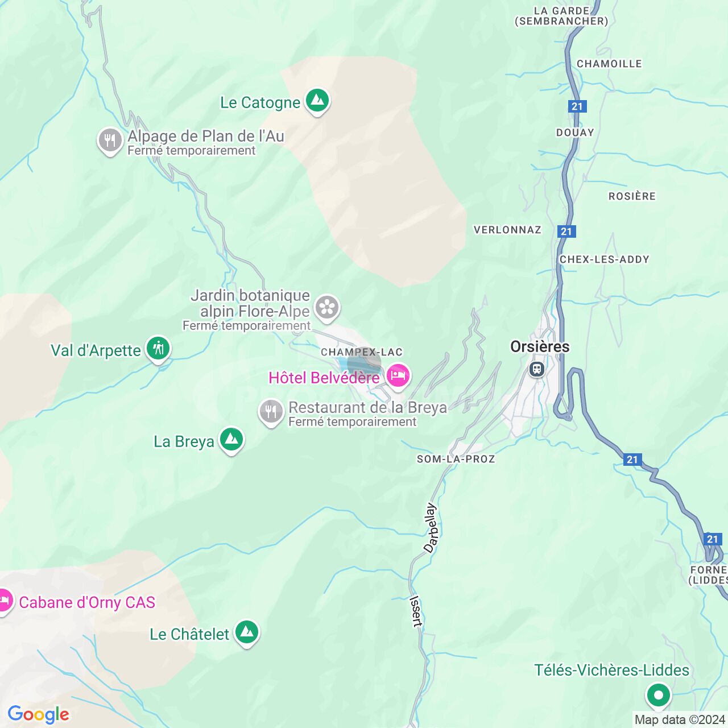Click the Som-la-Proz village label
This screenshot has height=728, width=728.
point(456,459)
